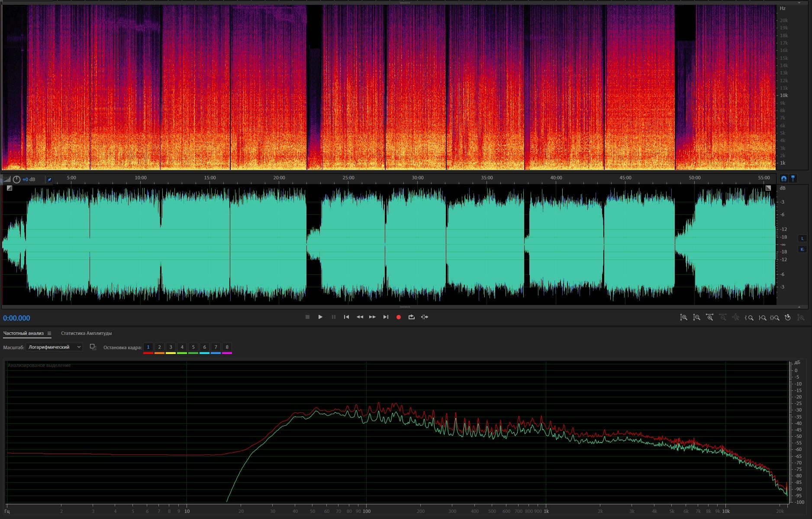This screenshot has width=812, height=519.
Task: Zoom out amplitude icon
Action: point(696,318)
